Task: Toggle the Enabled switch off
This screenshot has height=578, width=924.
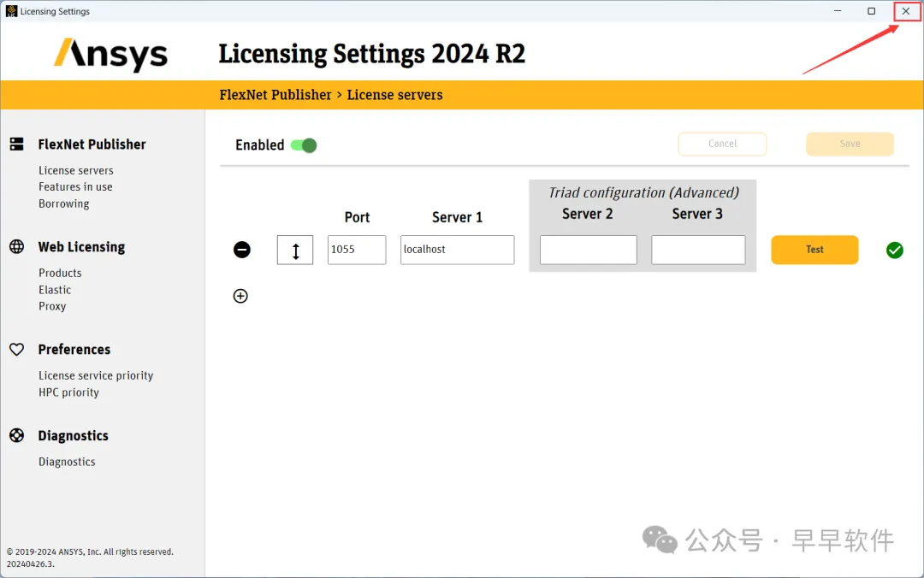Action: 304,145
